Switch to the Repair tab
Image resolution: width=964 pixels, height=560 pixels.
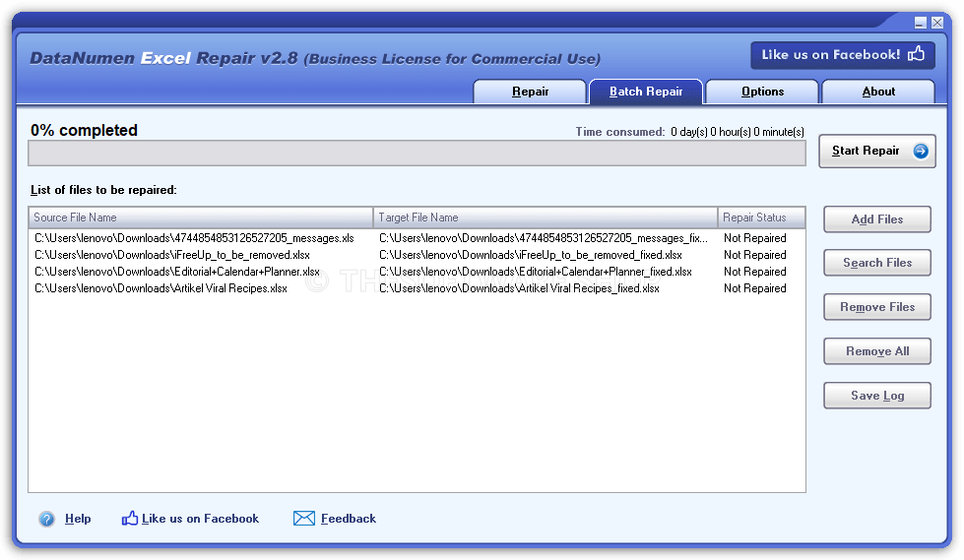(530, 92)
